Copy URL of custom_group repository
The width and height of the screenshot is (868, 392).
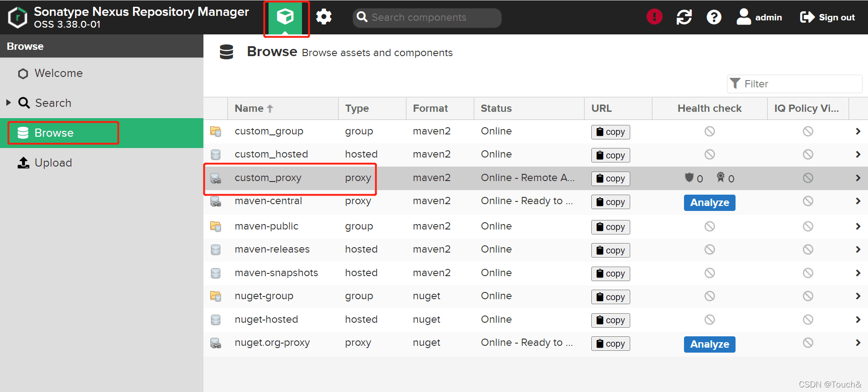coord(610,132)
